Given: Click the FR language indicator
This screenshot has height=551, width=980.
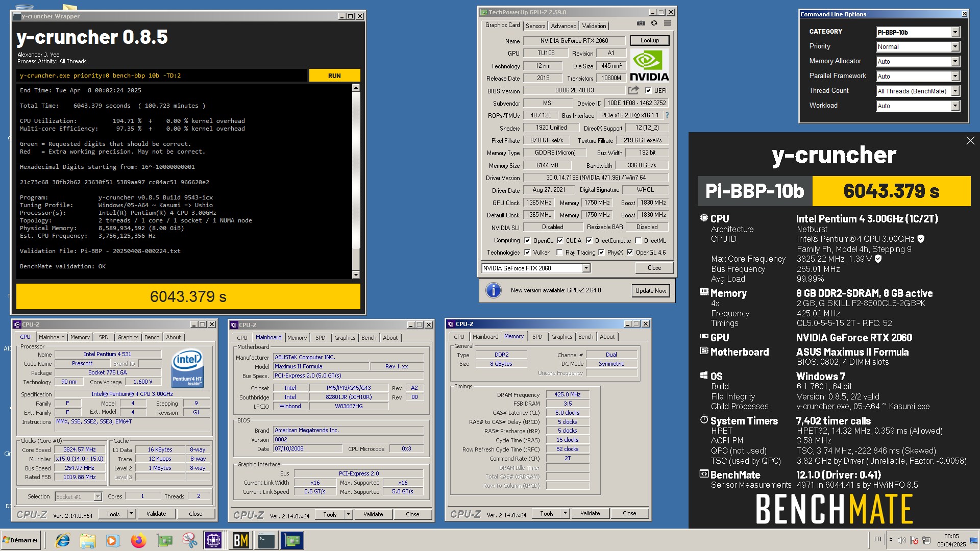Looking at the screenshot, I should pos(877,539).
